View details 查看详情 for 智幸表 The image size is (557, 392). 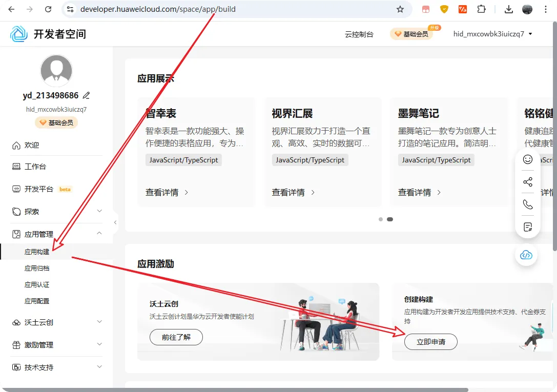[167, 193]
